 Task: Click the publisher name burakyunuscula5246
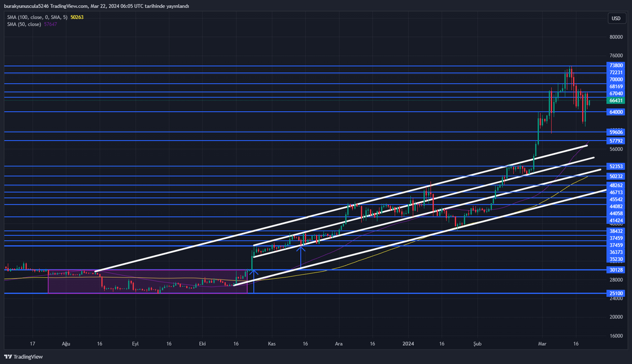coord(26,6)
